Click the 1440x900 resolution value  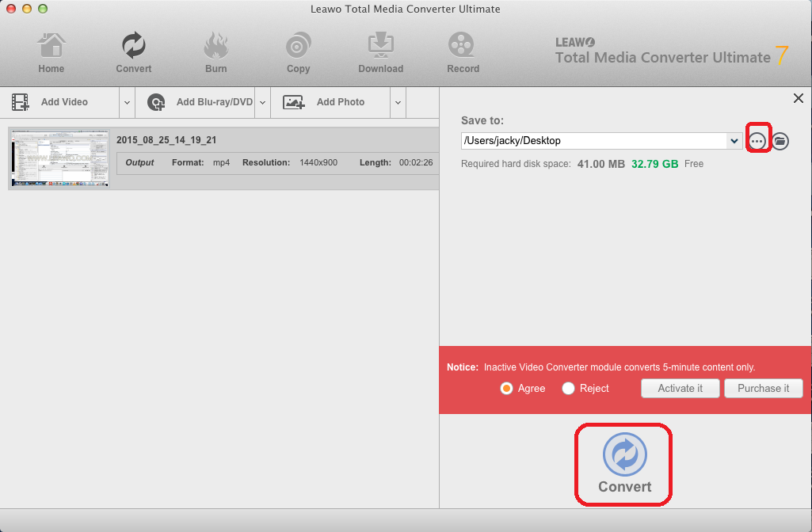[318, 162]
